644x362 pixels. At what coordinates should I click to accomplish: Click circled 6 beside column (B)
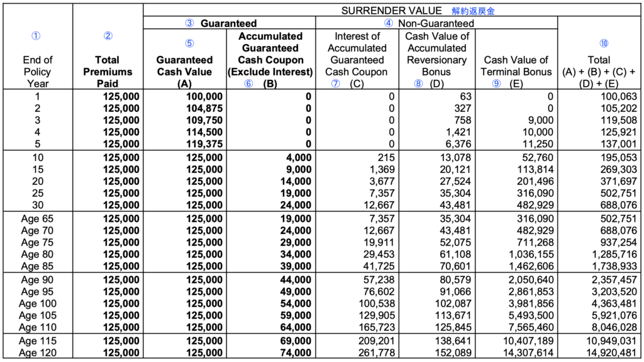click(248, 84)
